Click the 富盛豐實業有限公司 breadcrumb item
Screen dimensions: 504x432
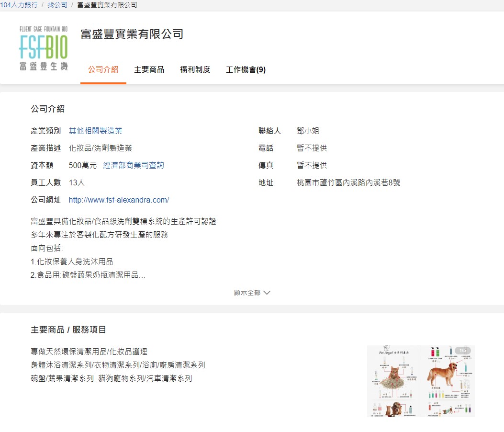click(107, 5)
